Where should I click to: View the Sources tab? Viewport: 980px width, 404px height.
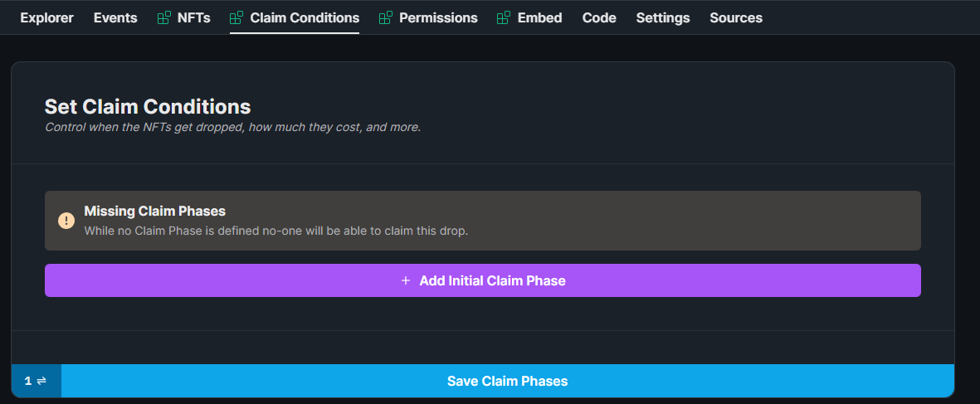[736, 18]
